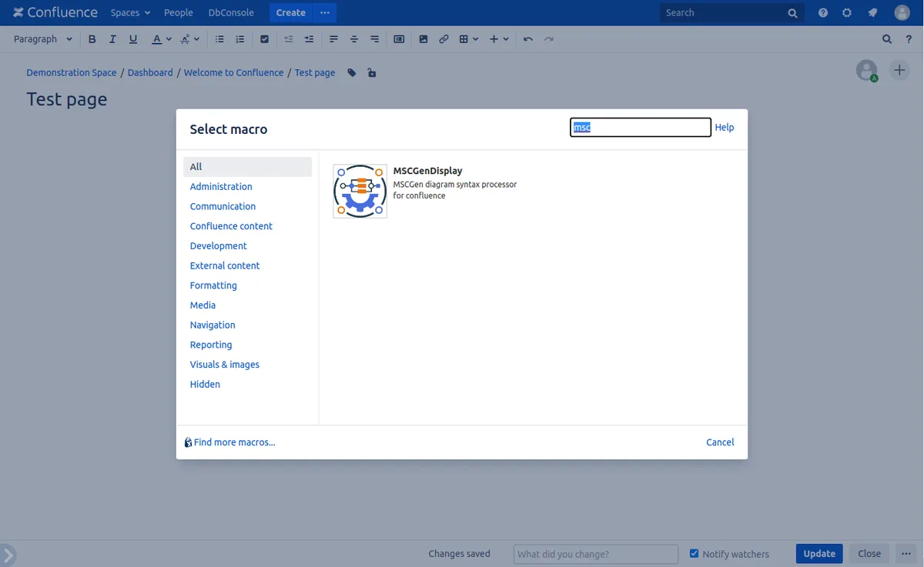924x567 pixels.
Task: Open the Paragraph style dropdown
Action: [x=43, y=39]
